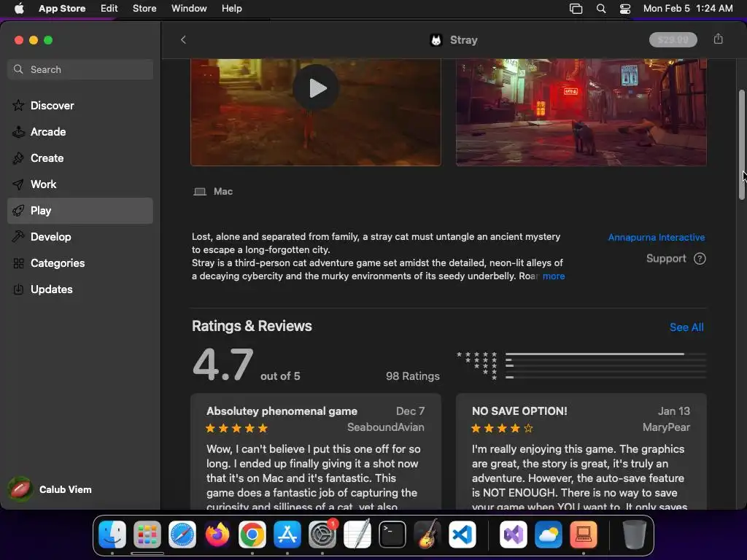The image size is (747, 560).
Task: Open the Store menu
Action: 144,9
